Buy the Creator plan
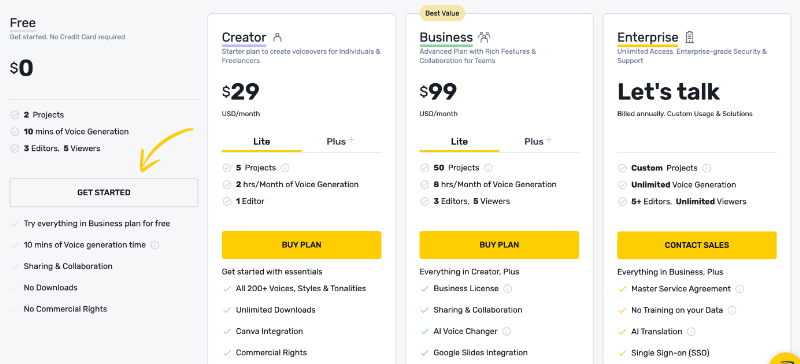This screenshot has width=800, height=364. (x=302, y=245)
